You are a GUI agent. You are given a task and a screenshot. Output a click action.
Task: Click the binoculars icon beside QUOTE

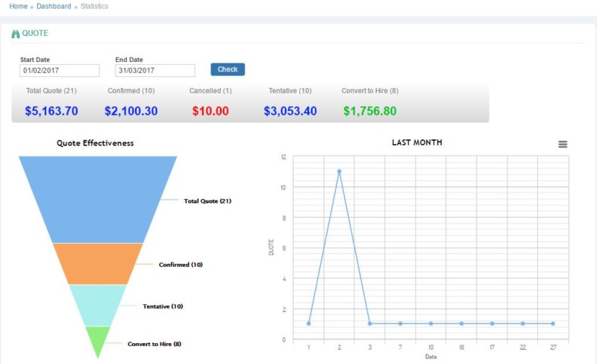[x=16, y=34]
